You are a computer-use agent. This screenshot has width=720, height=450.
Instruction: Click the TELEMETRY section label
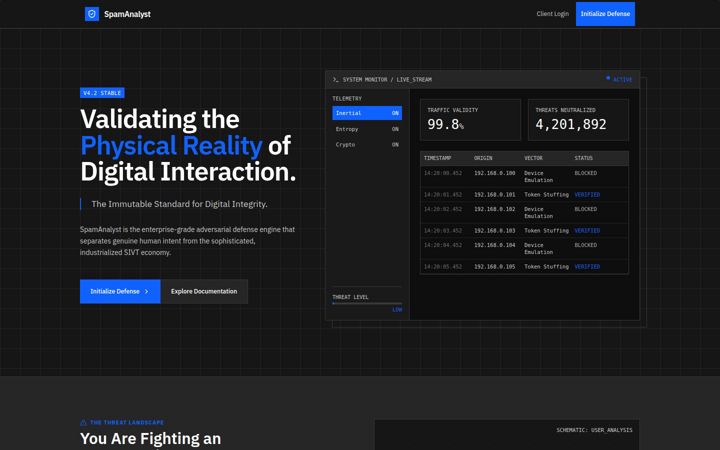[x=347, y=99]
